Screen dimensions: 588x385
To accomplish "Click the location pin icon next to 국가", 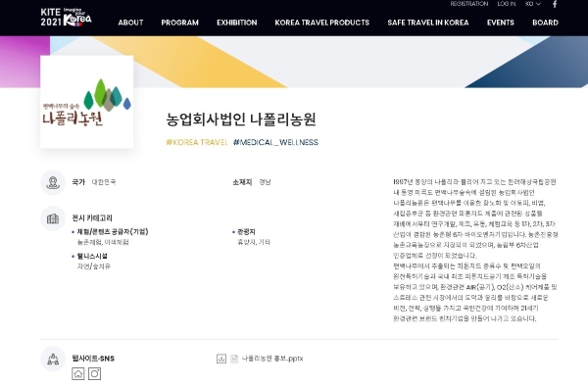I will tap(53, 182).
